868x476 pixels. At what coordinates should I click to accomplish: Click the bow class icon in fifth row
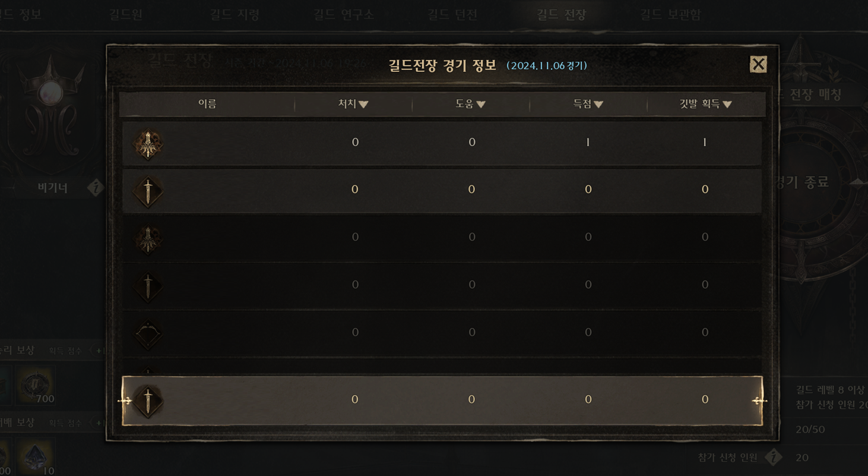tap(148, 334)
